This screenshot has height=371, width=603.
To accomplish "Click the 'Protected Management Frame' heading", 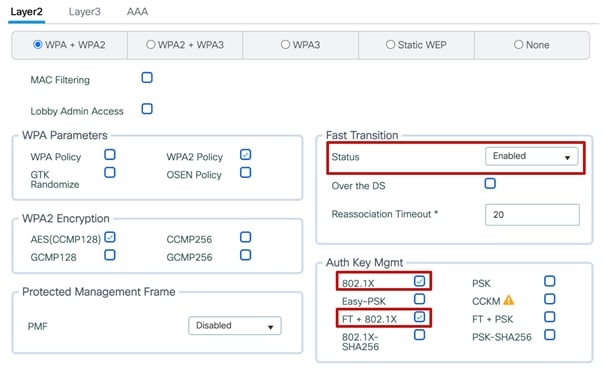I will point(99,292).
